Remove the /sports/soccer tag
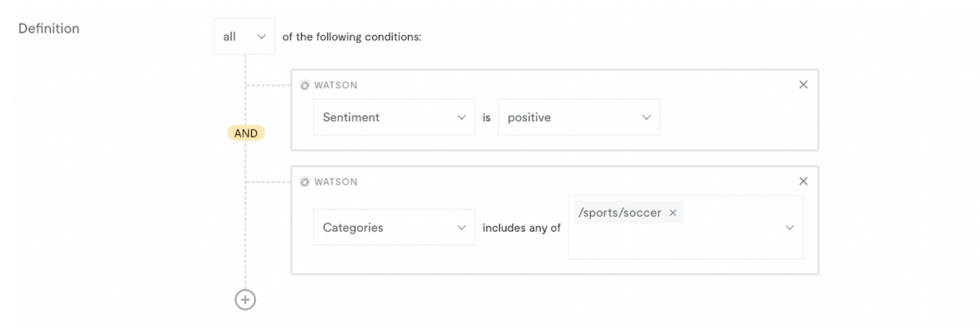Viewport: 980px width, 328px height. click(673, 213)
